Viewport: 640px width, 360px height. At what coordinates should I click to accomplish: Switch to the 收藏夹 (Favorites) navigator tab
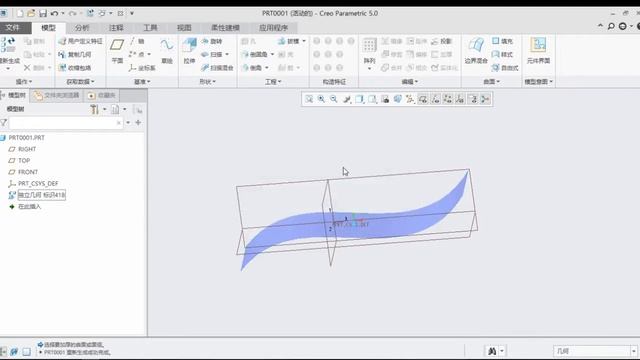pyautogui.click(x=102, y=96)
